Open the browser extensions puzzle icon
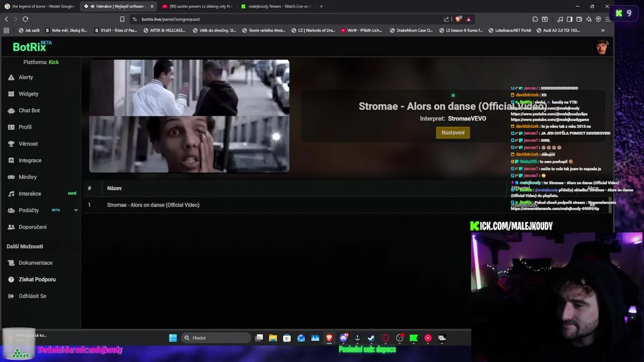The width and height of the screenshot is (644, 362). (x=535, y=19)
